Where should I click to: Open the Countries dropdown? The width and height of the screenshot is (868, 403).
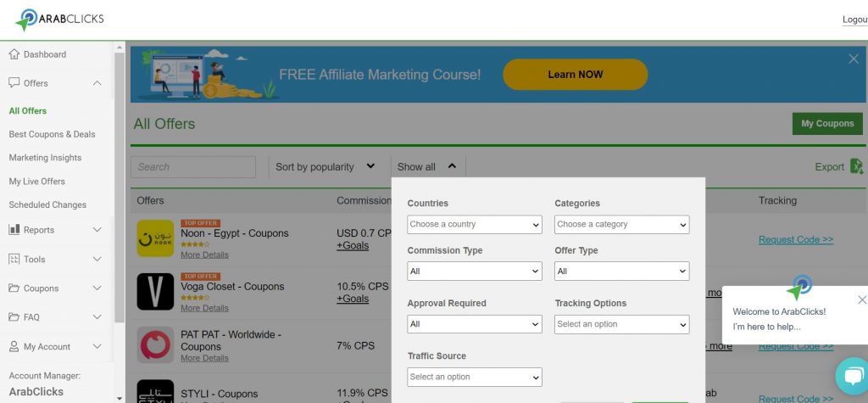(x=475, y=225)
